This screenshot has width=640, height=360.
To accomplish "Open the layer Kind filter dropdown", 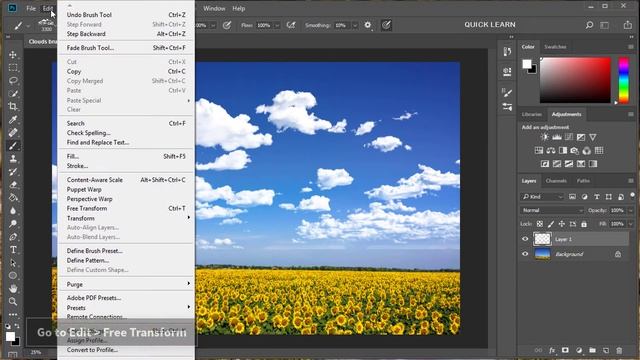I will pos(542,197).
